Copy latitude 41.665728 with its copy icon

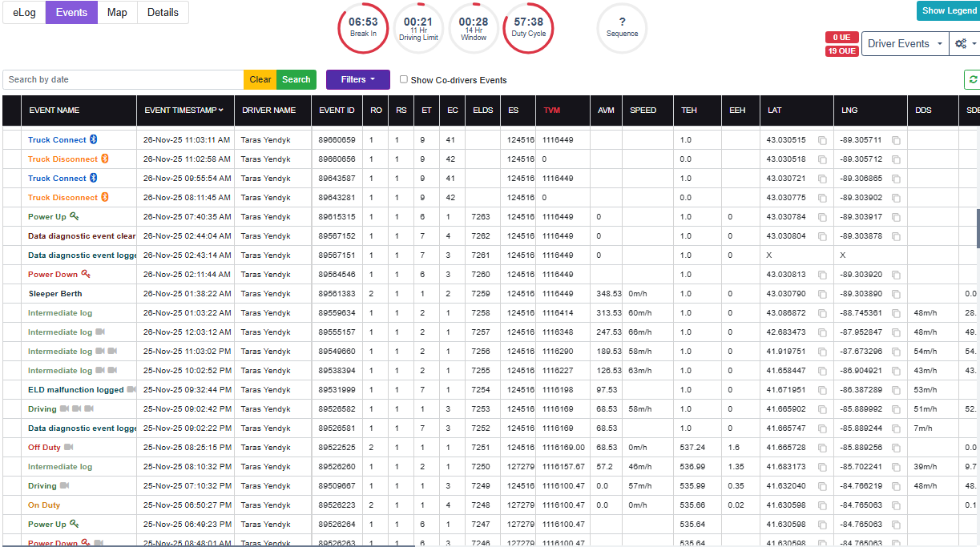pos(822,448)
